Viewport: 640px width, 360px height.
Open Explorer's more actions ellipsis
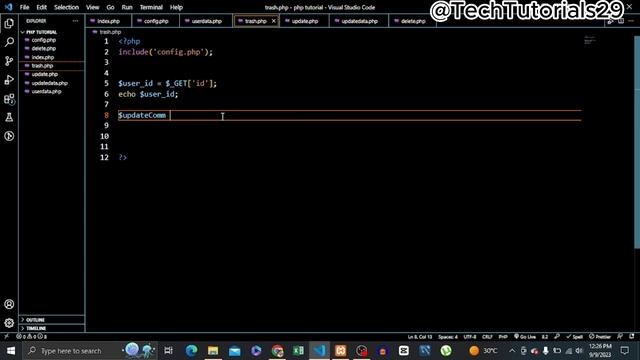pyautogui.click(x=75, y=21)
